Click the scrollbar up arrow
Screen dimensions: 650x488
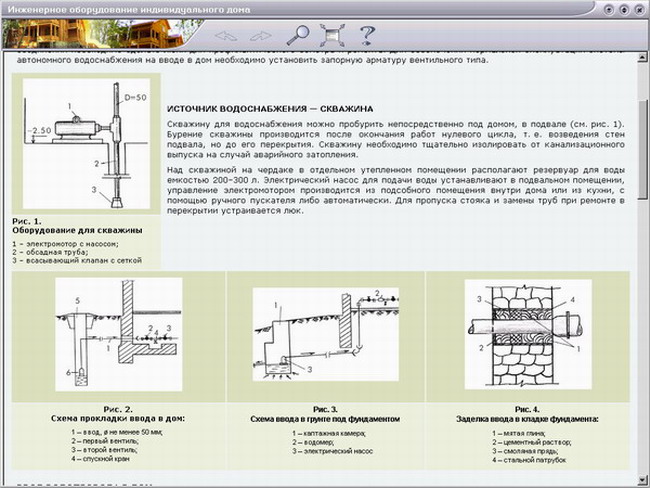tap(642, 57)
